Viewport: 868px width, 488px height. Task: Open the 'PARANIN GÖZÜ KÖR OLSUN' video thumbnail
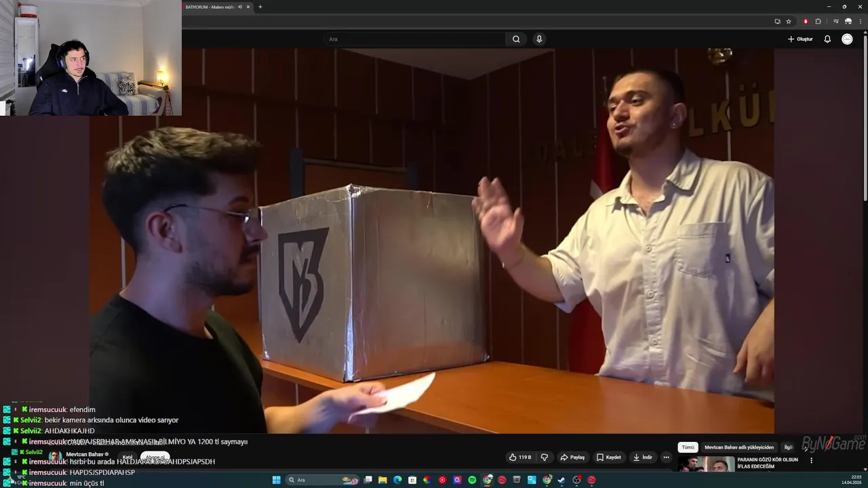706,464
